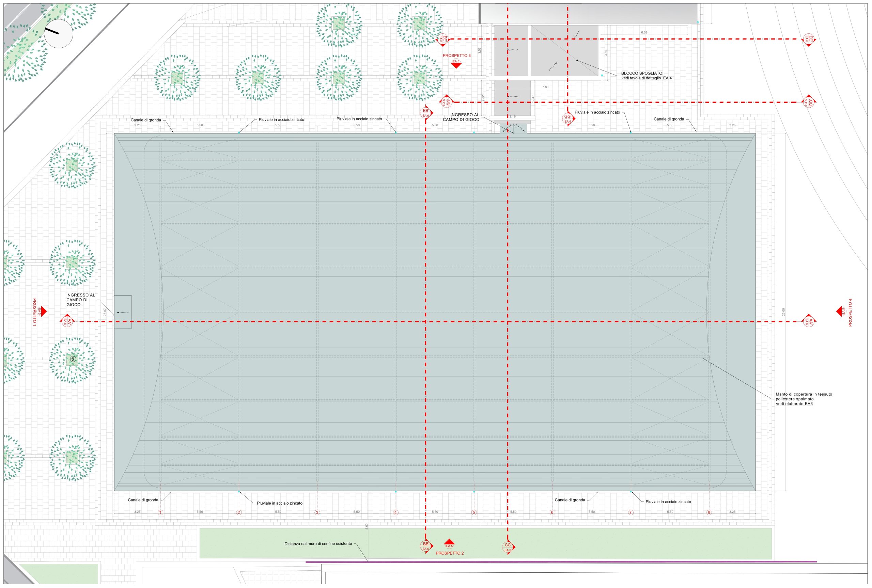Open the 'vedi tavola di dettaglio EA 4' reference

tap(646, 78)
